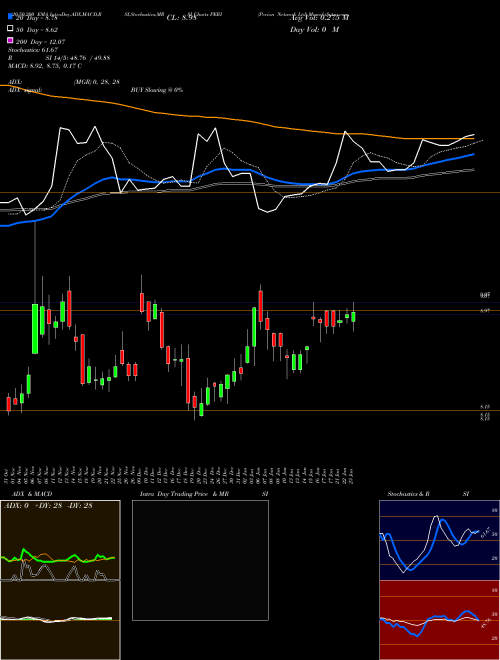Click the 'ADX: 0 +DY: 28 -DY: 28' header
This screenshot has width=500, height=660.
tap(48, 506)
